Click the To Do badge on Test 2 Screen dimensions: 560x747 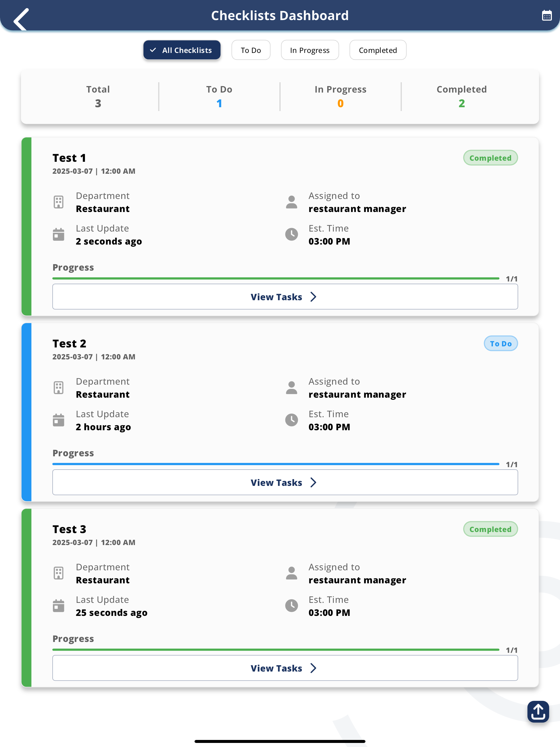tap(501, 344)
